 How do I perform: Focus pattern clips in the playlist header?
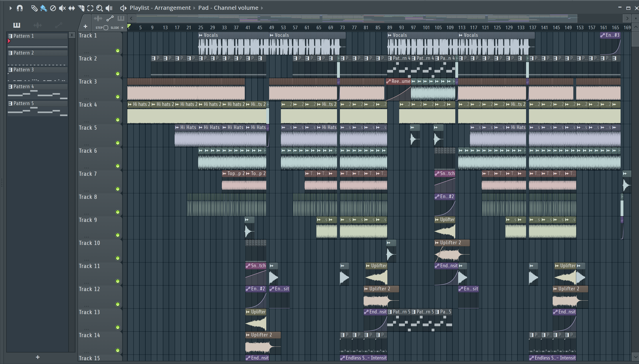(121, 18)
